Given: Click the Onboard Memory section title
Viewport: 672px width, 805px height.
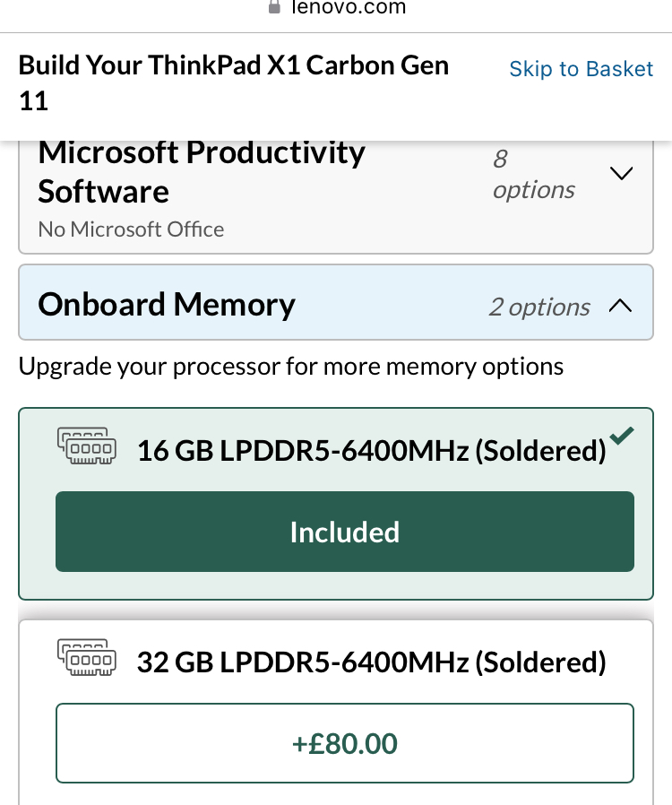Looking at the screenshot, I should click(167, 305).
